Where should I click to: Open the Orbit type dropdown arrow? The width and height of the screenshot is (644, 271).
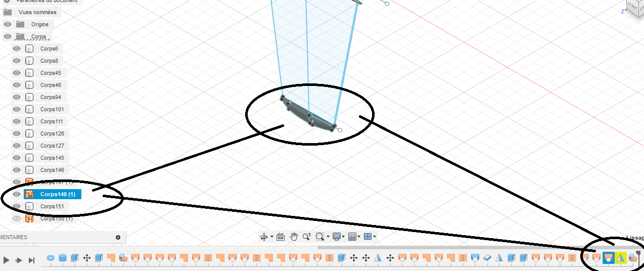click(271, 237)
